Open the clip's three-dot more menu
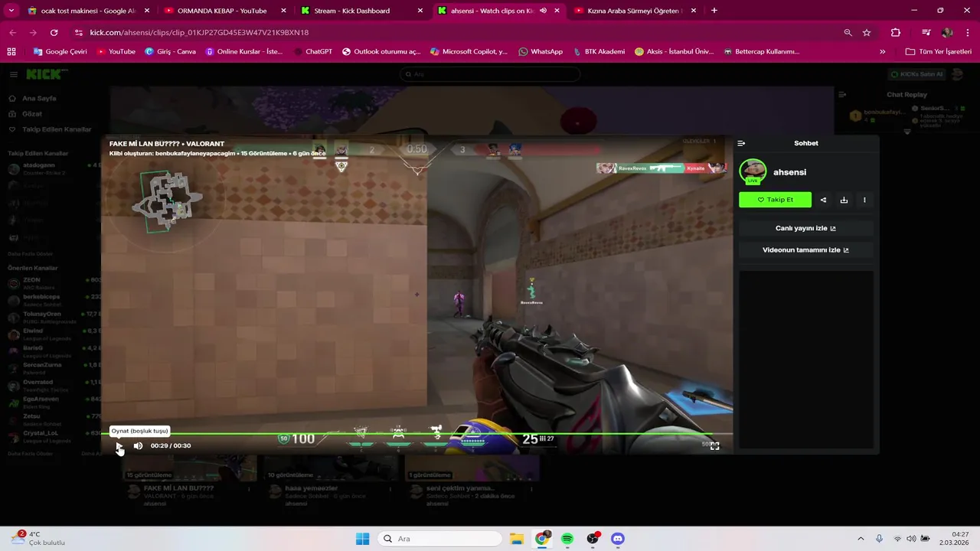The image size is (980, 551). (864, 200)
